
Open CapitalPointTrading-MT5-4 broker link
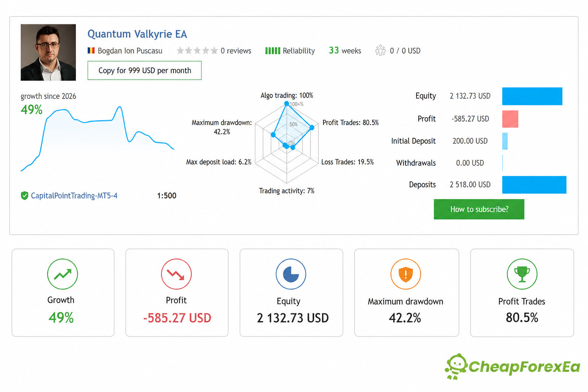point(74,196)
